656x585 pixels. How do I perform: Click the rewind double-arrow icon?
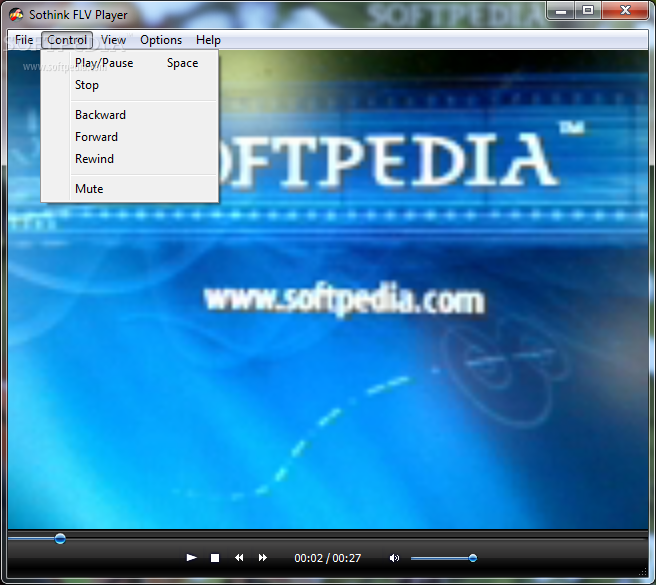239,558
